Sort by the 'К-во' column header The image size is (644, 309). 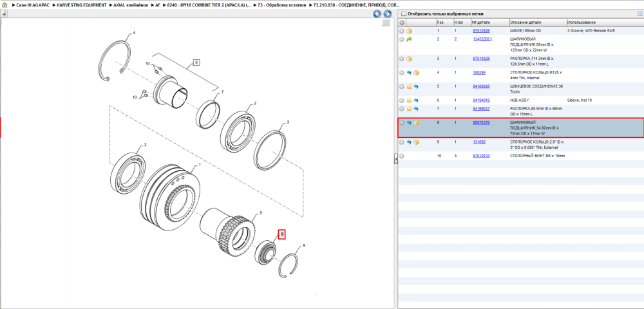pyautogui.click(x=461, y=23)
